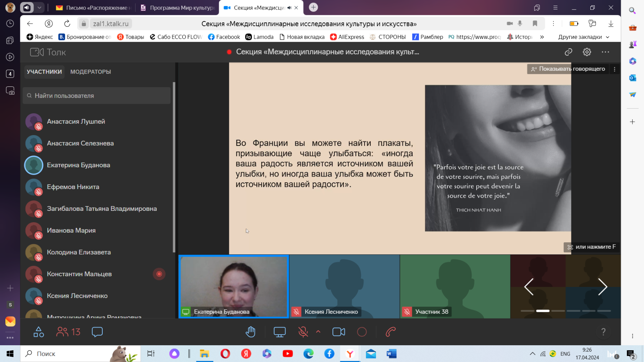Open the Lamoda bookmark

pos(259,37)
